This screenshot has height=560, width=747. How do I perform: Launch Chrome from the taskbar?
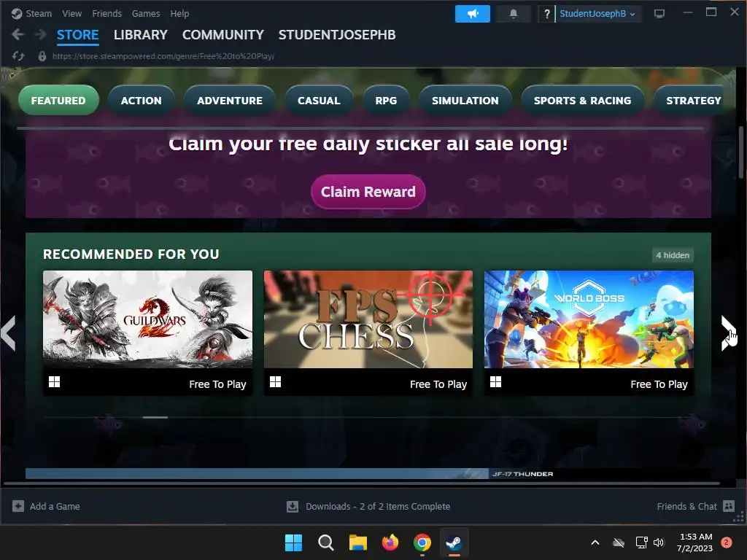click(x=422, y=542)
